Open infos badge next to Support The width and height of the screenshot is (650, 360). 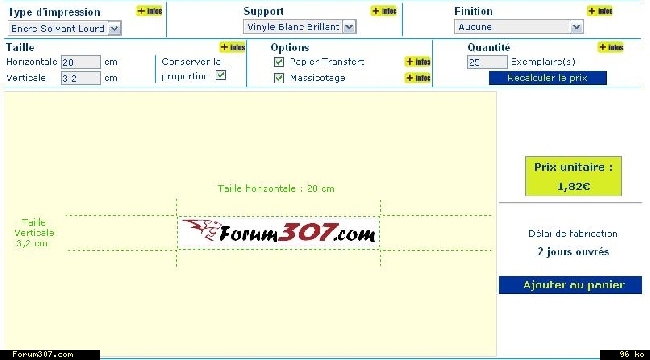point(384,11)
